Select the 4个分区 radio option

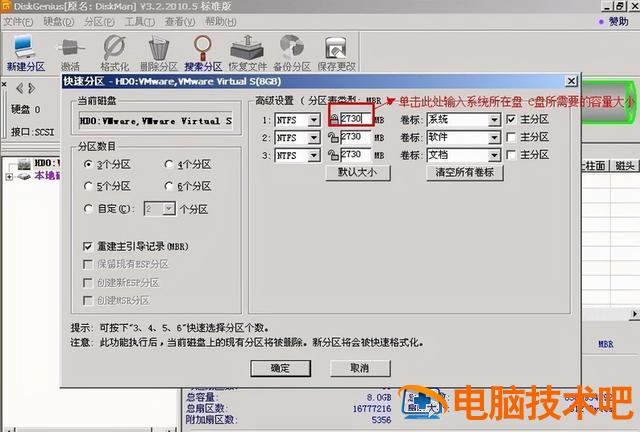pos(170,163)
